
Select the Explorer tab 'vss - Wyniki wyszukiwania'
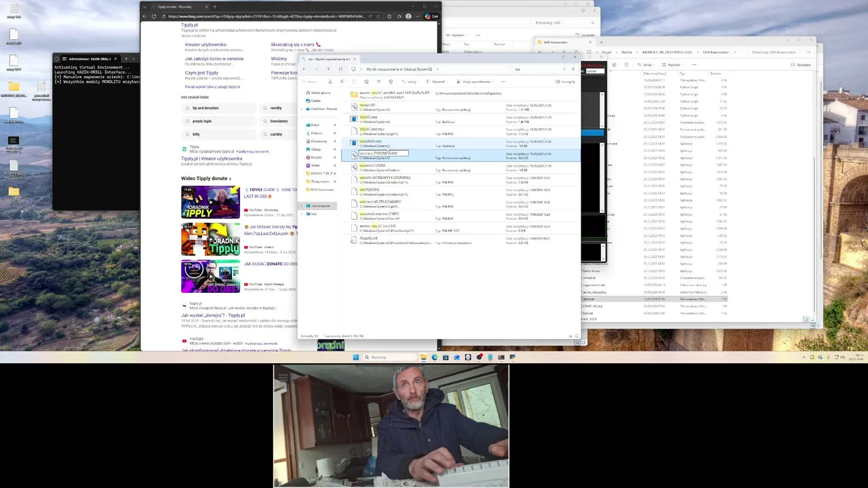[328, 59]
